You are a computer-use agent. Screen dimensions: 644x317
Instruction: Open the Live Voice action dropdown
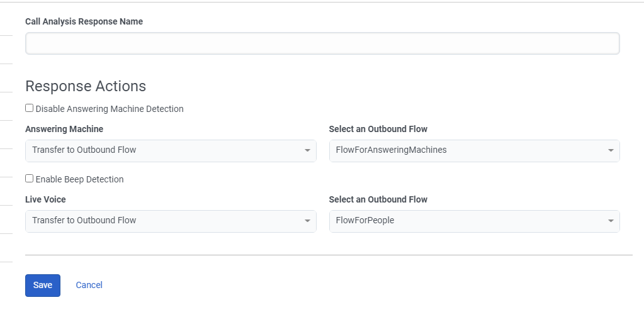[x=164, y=221]
